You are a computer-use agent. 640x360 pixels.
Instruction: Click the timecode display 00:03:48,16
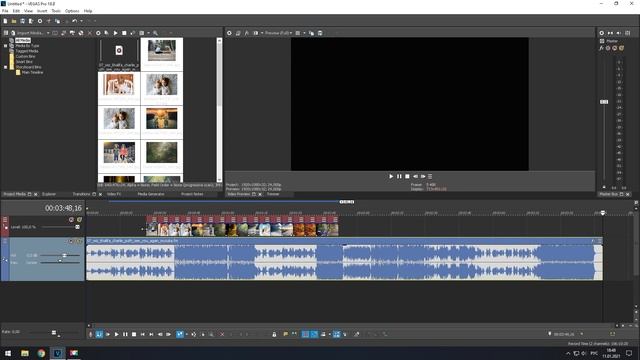click(x=63, y=208)
